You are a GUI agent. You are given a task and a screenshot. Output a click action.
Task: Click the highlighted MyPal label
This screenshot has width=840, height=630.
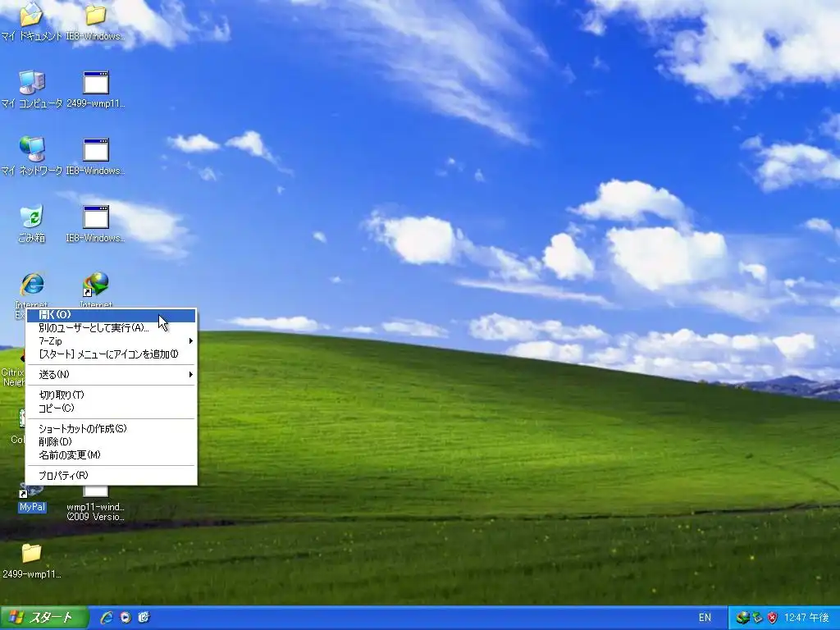[x=32, y=507]
